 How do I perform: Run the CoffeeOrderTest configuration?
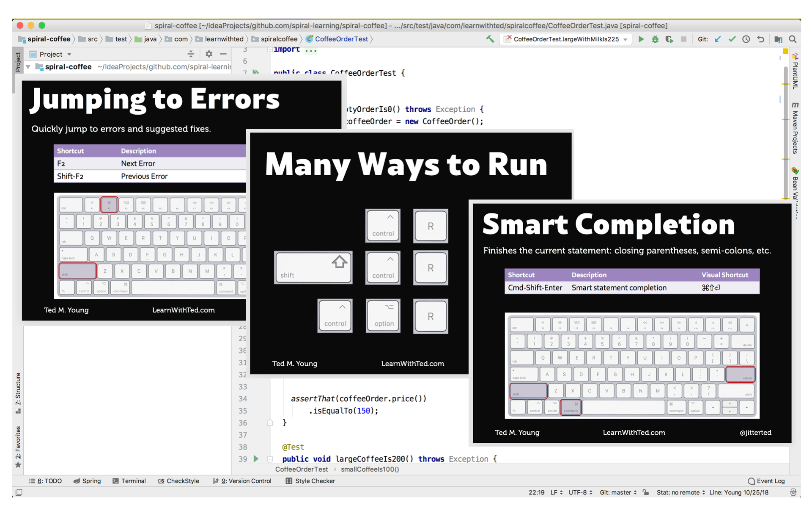click(641, 39)
